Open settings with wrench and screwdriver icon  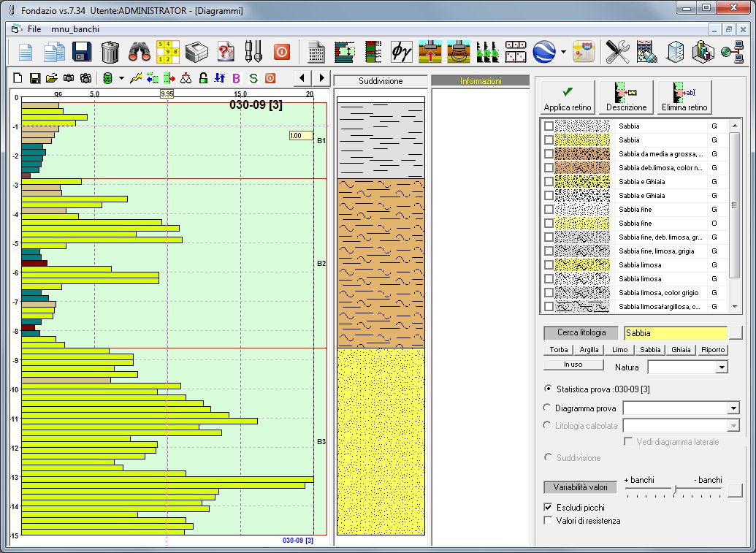[x=618, y=52]
